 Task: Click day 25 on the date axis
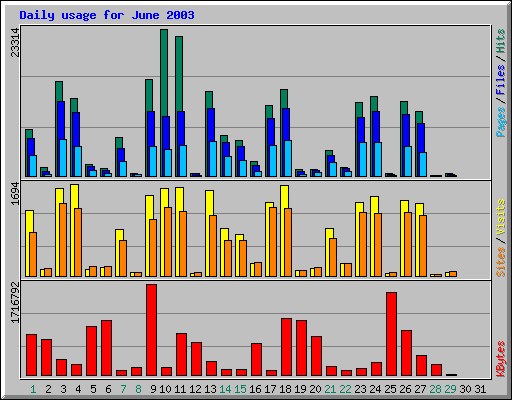pyautogui.click(x=390, y=389)
